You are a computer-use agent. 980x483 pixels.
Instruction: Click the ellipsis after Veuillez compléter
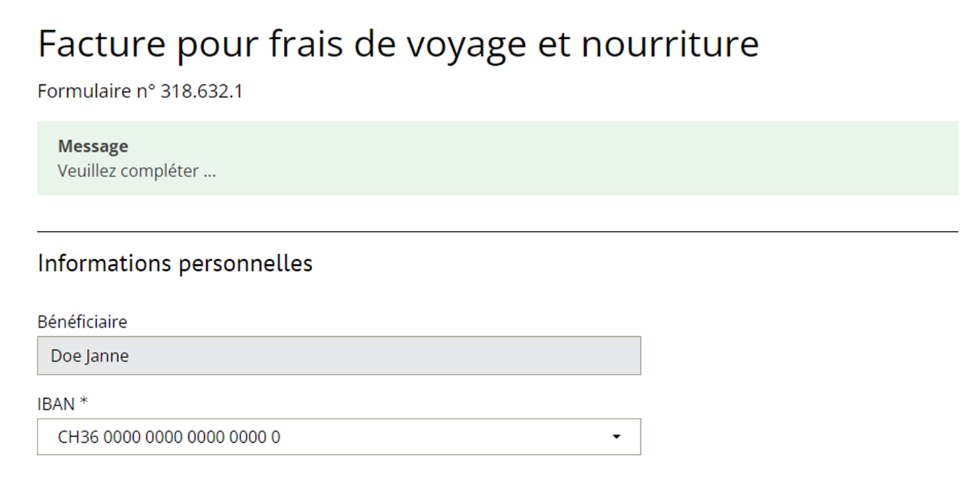tap(209, 172)
